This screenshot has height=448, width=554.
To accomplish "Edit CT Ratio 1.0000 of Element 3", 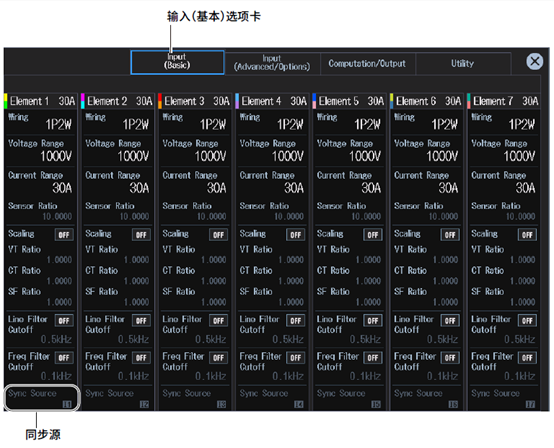I will [x=195, y=276].
